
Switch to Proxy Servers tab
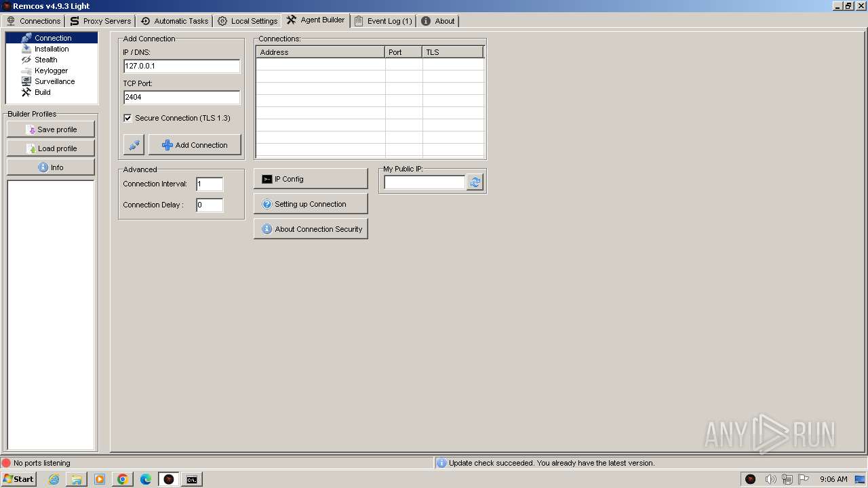(100, 21)
